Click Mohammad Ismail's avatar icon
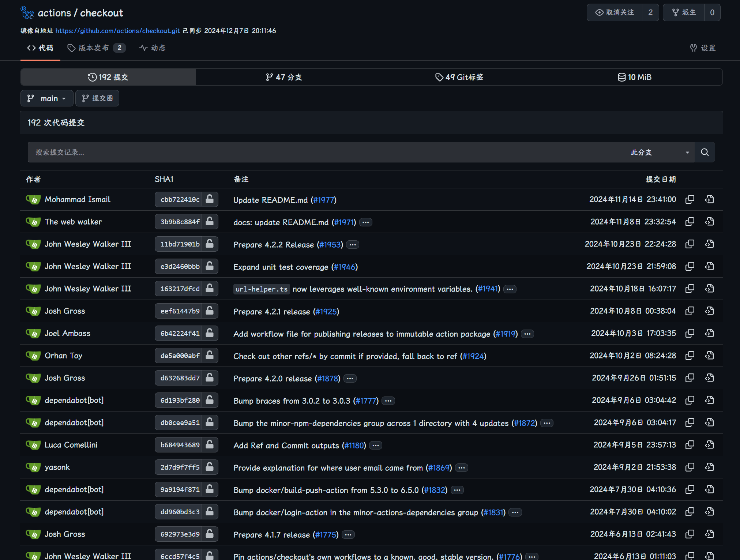Viewport: 740px width, 560px height. pyautogui.click(x=33, y=200)
